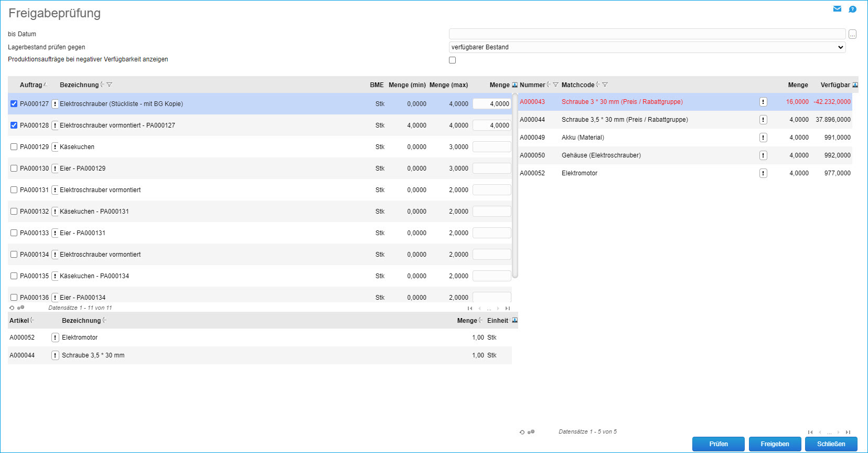
Task: Open the date picker button for bis Datum
Action: pos(852,34)
